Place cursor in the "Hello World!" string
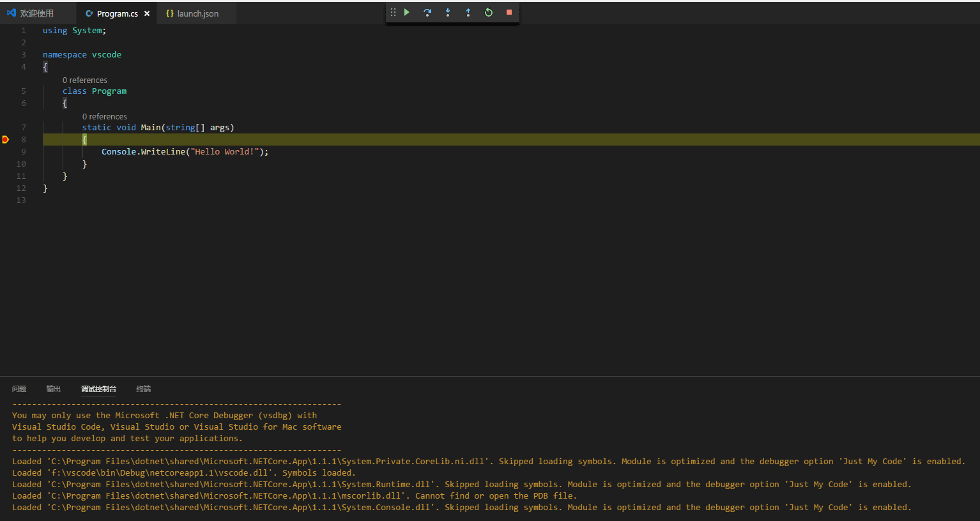The image size is (980, 521). [225, 152]
